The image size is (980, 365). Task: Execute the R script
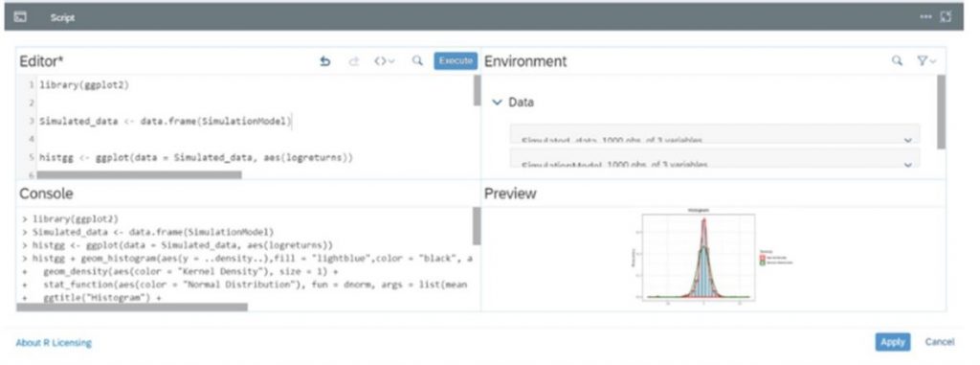pyautogui.click(x=456, y=60)
